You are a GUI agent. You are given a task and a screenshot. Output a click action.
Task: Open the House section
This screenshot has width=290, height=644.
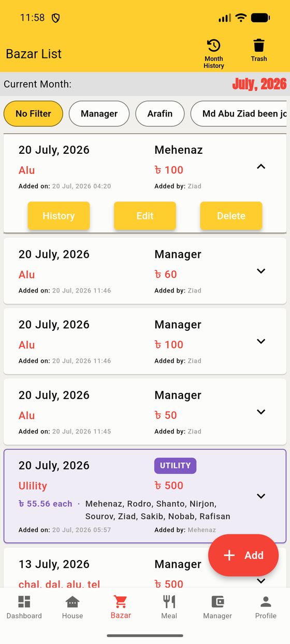click(72, 607)
